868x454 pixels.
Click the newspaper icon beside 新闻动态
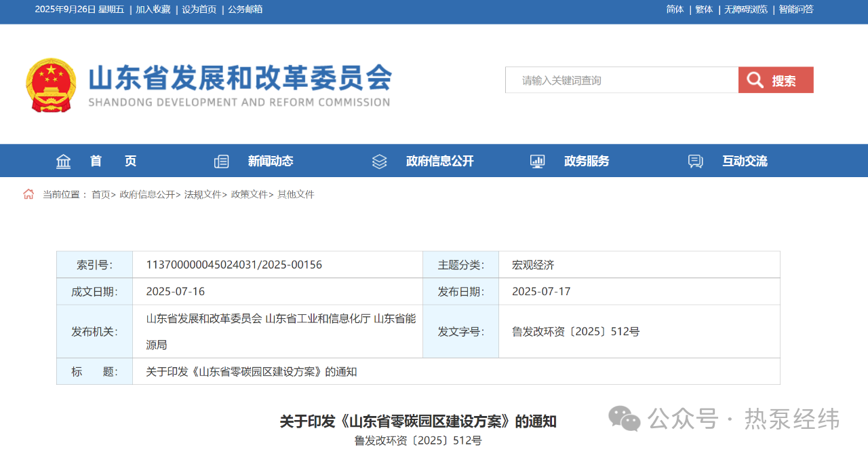pos(221,162)
